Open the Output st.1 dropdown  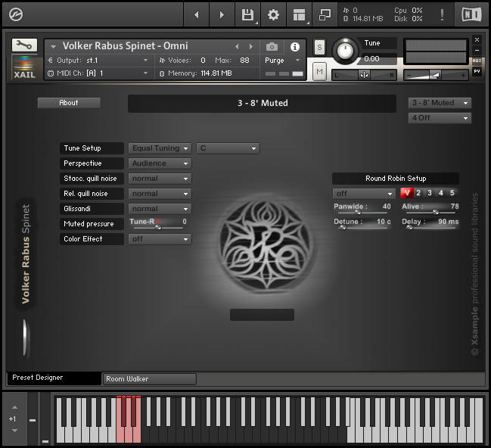[x=99, y=60]
